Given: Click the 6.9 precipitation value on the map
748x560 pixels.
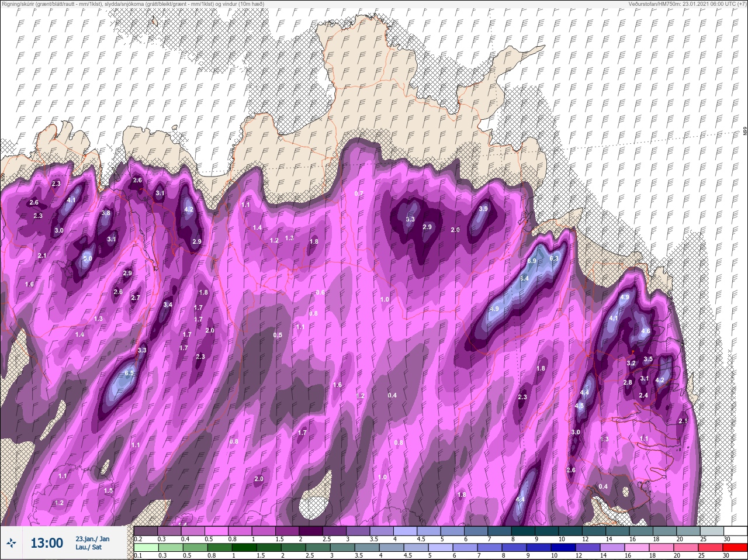Looking at the screenshot, I should (x=532, y=261).
